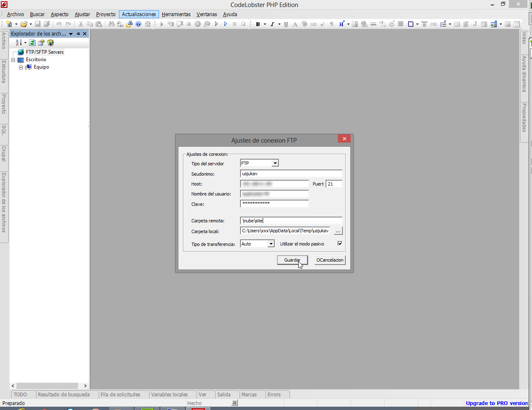Open the Tipo del servidor dropdown

pos(275,163)
